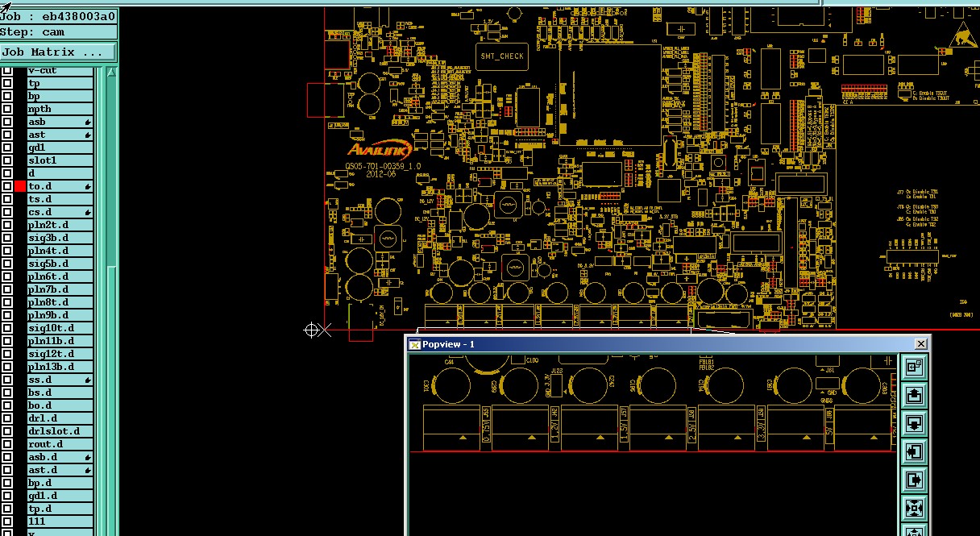Image resolution: width=980 pixels, height=536 pixels.
Task: Select layer name bp.d
Action: pos(60,483)
